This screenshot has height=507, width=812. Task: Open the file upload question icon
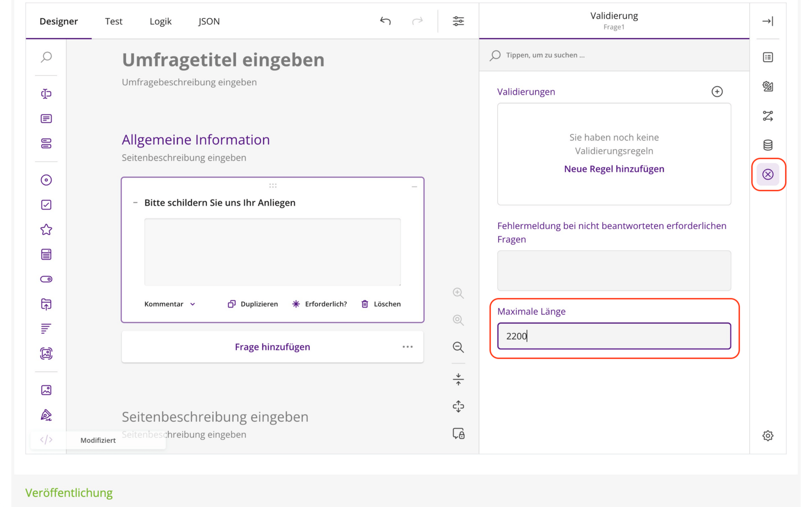[46, 304]
